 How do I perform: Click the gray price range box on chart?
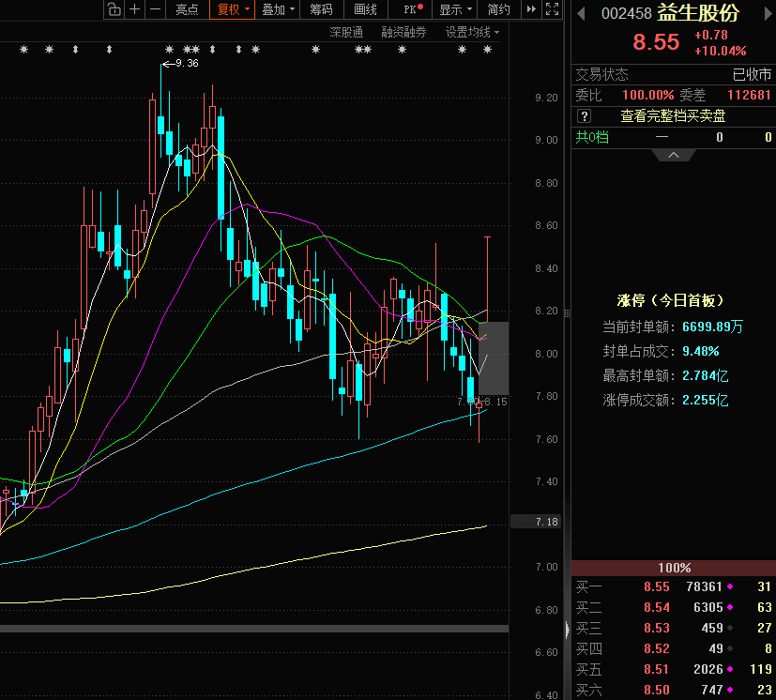pos(494,358)
